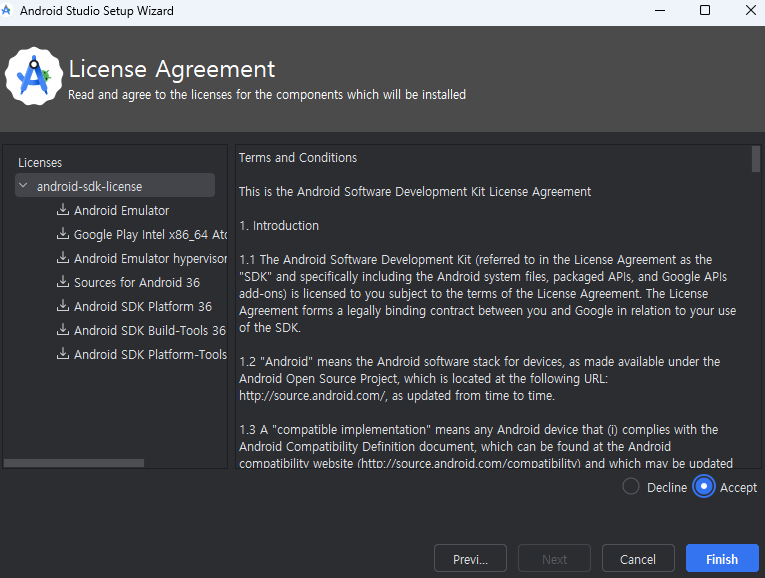Click Finish to complete setup
This screenshot has width=765, height=578.
pyautogui.click(x=722, y=558)
